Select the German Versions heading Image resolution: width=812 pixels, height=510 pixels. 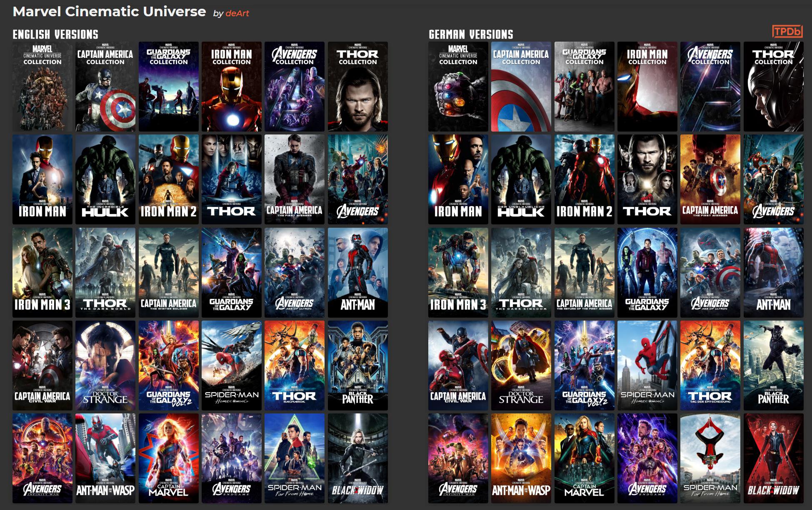pyautogui.click(x=471, y=34)
